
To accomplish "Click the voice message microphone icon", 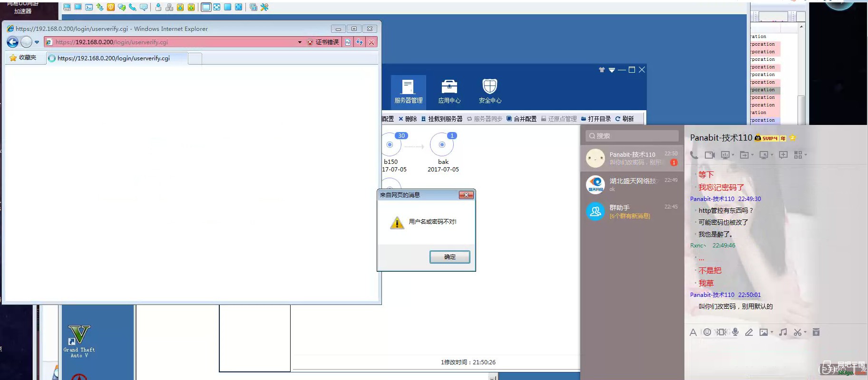I will [x=735, y=332].
